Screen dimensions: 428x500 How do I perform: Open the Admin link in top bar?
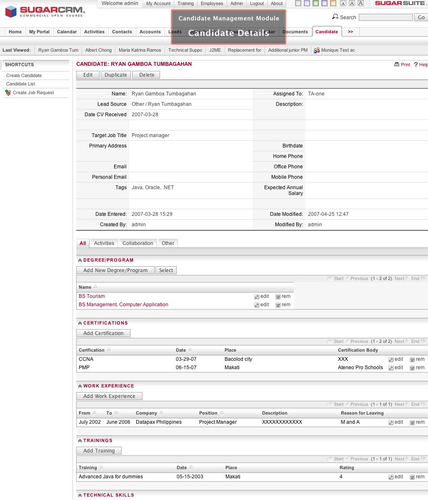(x=236, y=3)
